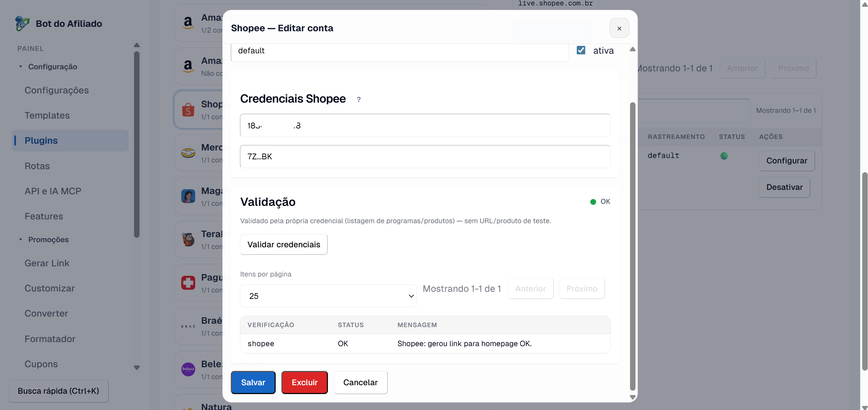Viewport: 868px width, 410px height.
Task: Click the Terabyte mascot plugin icon
Action: pos(188,239)
